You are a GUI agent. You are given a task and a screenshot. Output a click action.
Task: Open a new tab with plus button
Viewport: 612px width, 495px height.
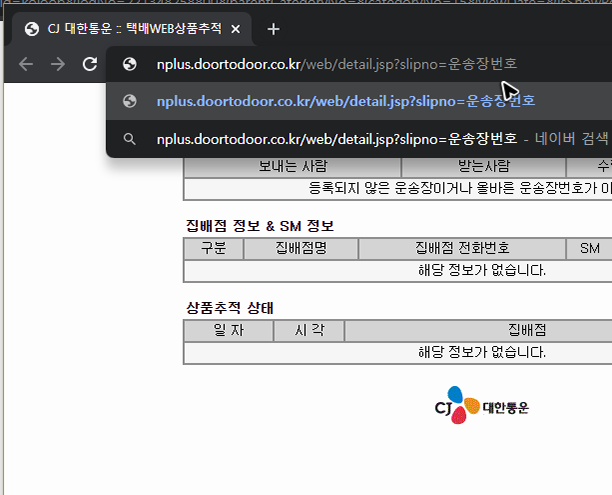273,29
